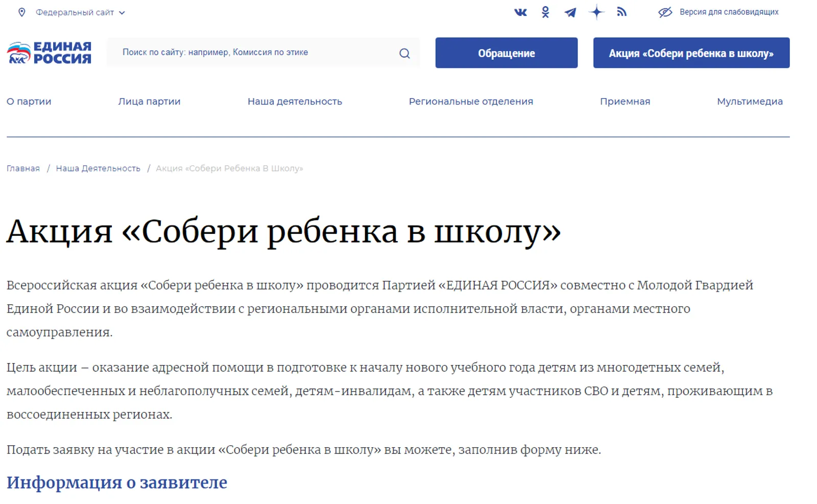The image size is (817, 504).
Task: Click the Обращение button
Action: point(506,53)
